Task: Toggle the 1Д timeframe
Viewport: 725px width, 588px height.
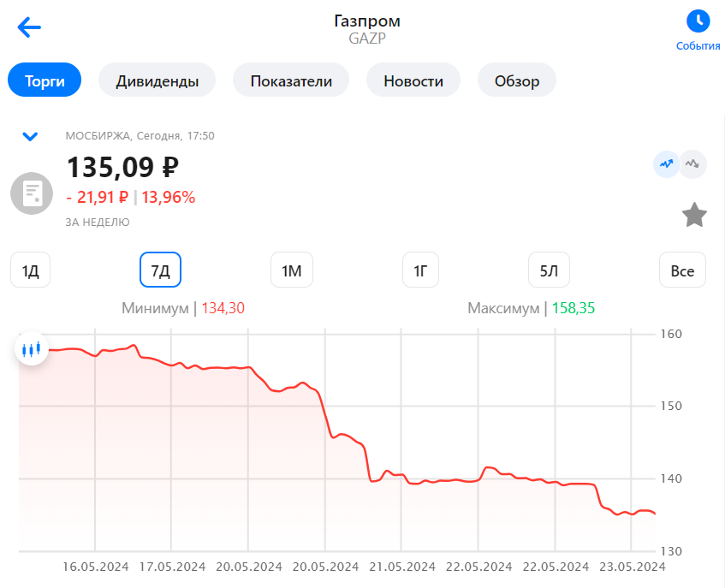Action: (30, 270)
